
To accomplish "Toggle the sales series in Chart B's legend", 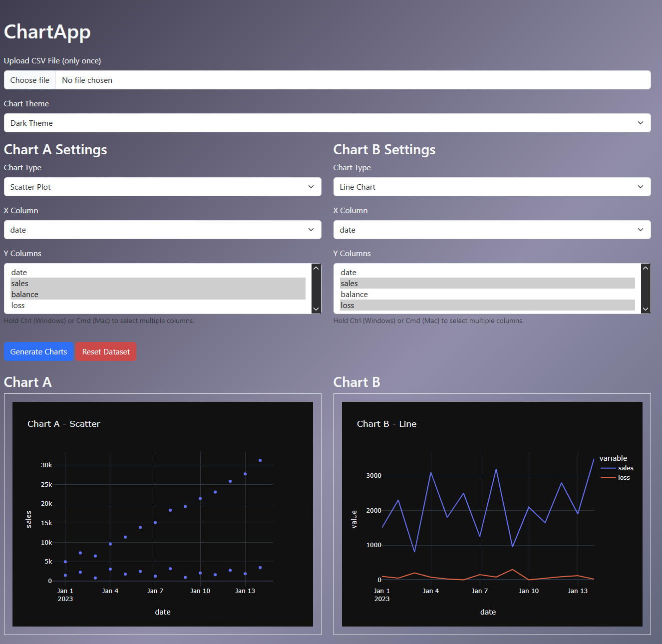I will click(x=617, y=468).
